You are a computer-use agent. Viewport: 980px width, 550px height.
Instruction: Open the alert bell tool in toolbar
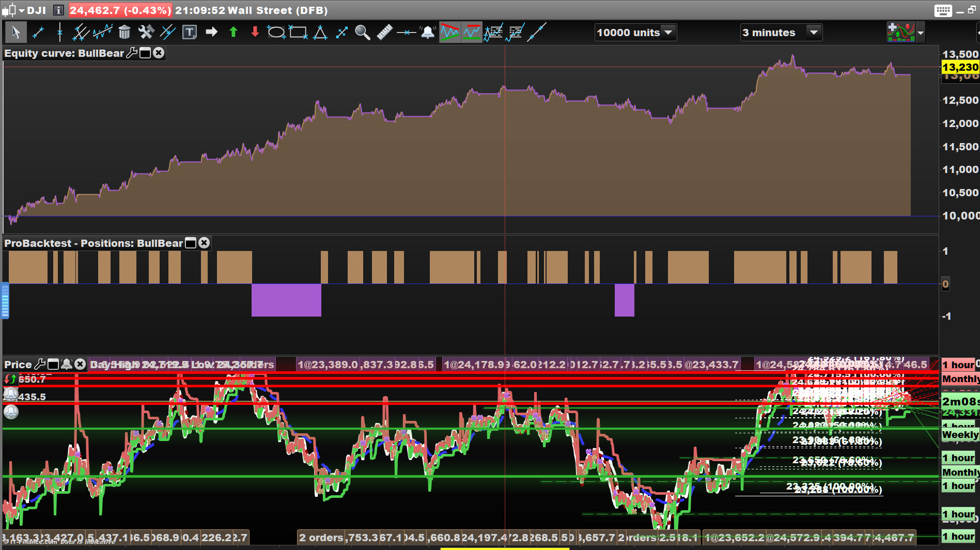428,33
